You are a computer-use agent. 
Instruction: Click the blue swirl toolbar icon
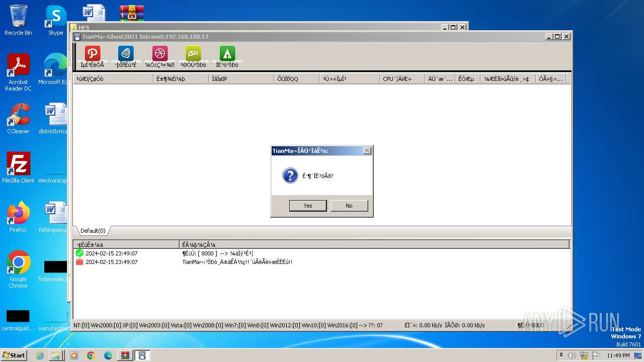coord(126,53)
